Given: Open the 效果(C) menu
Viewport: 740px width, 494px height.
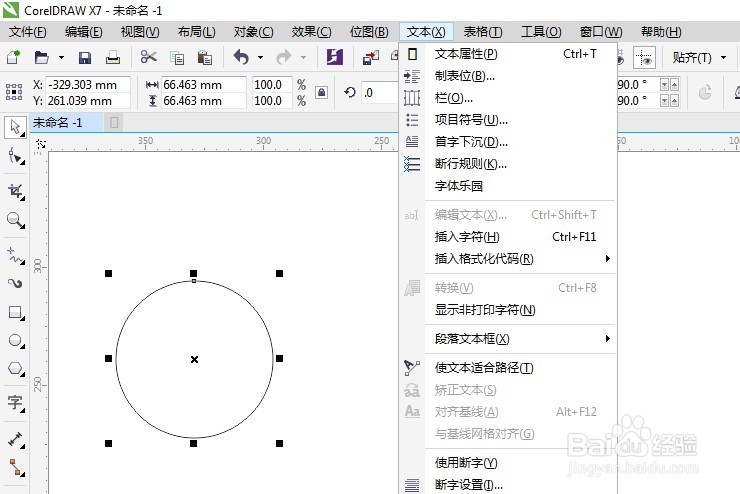Looking at the screenshot, I should [311, 32].
